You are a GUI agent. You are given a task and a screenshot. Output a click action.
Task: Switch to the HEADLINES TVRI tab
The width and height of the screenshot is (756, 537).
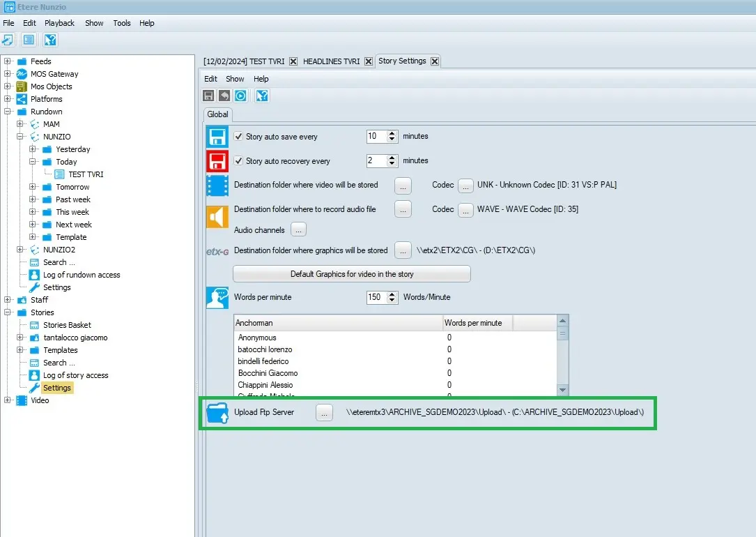[x=331, y=61]
